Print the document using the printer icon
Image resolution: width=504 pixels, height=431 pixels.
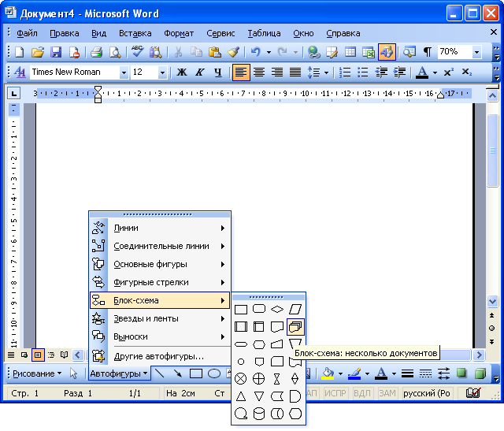96,52
